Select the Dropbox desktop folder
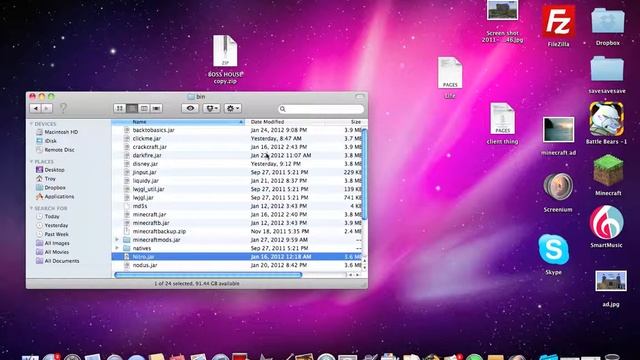Screen dimensions: 640x360 coord(608,26)
